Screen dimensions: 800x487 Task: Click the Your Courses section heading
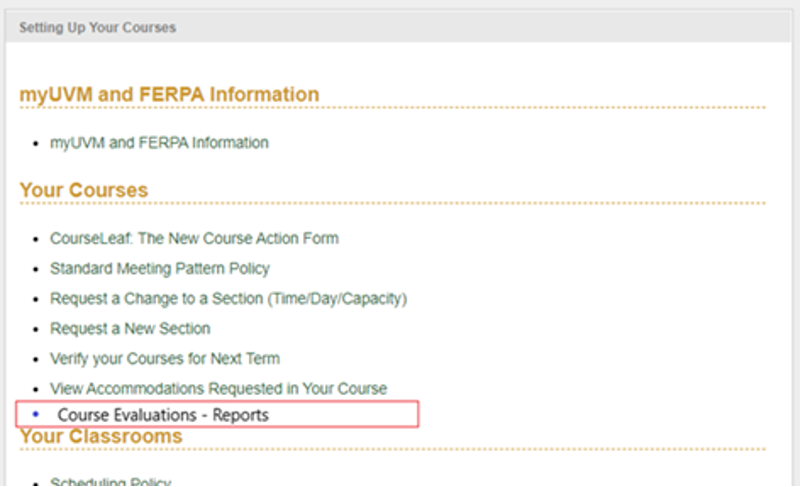pyautogui.click(x=84, y=191)
